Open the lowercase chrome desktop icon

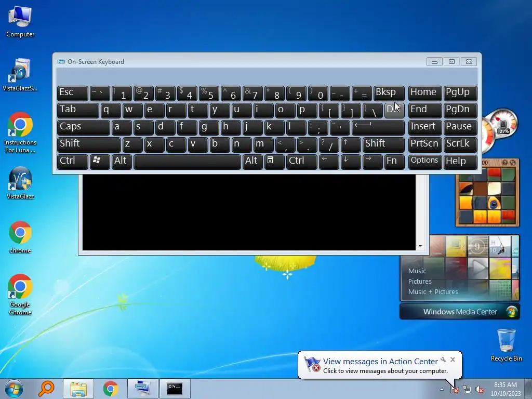[x=20, y=237]
